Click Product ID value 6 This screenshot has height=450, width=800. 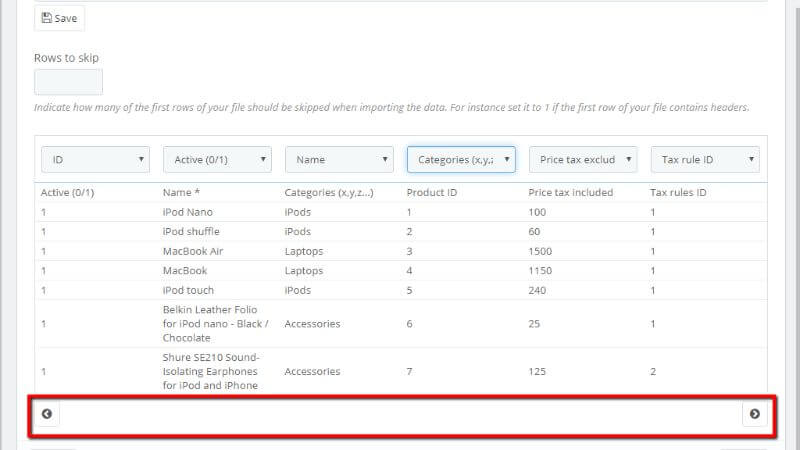click(409, 324)
